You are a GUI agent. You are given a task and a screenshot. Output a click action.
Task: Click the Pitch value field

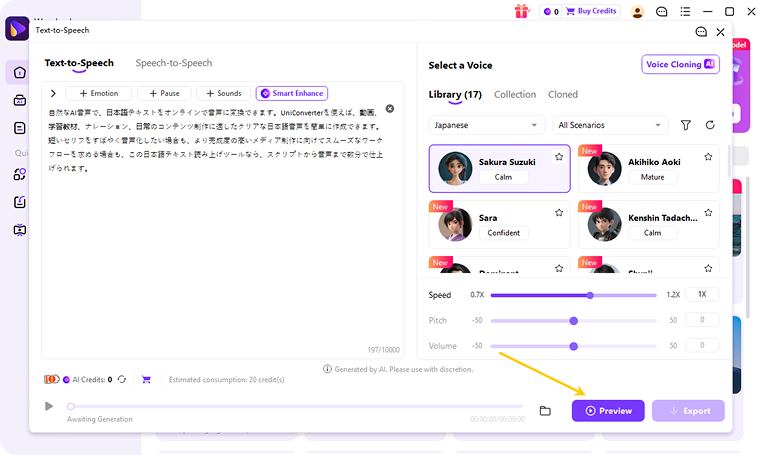point(702,320)
